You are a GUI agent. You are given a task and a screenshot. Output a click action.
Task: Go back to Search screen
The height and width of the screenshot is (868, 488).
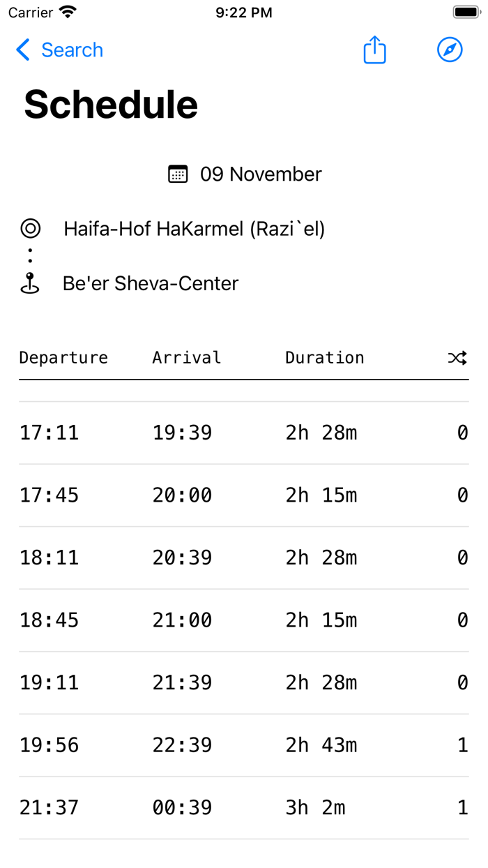59,50
